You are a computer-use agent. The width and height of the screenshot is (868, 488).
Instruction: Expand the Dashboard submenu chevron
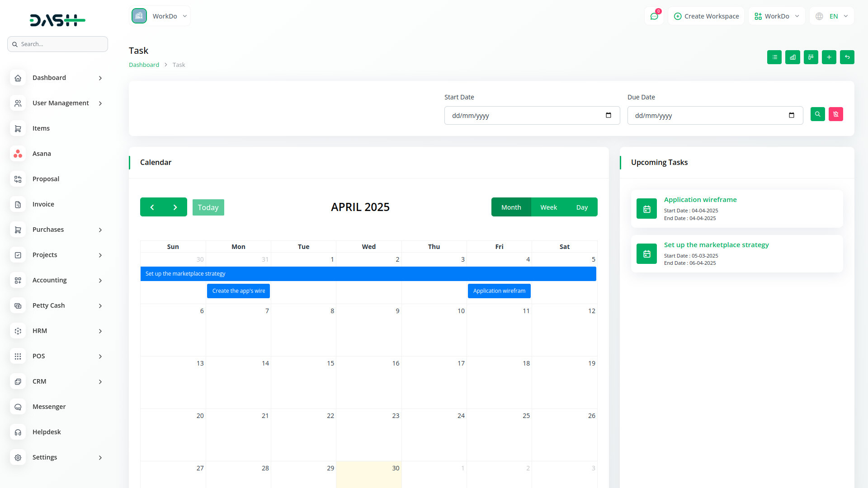pyautogui.click(x=100, y=78)
